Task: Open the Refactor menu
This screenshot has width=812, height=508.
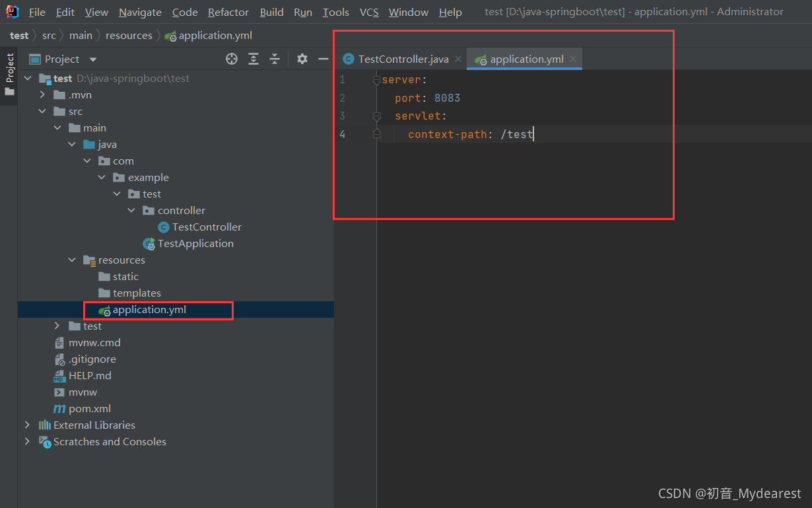Action: (228, 12)
